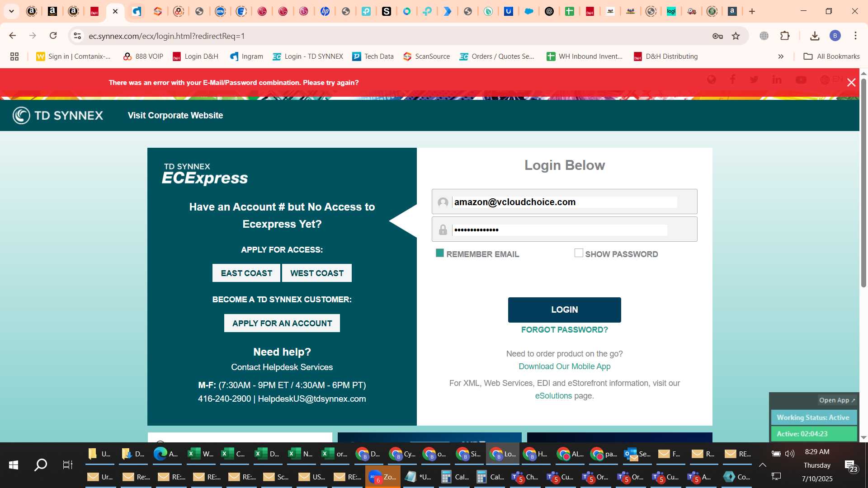
Task: Open the apps grid in bookmarks bar
Action: [14, 56]
